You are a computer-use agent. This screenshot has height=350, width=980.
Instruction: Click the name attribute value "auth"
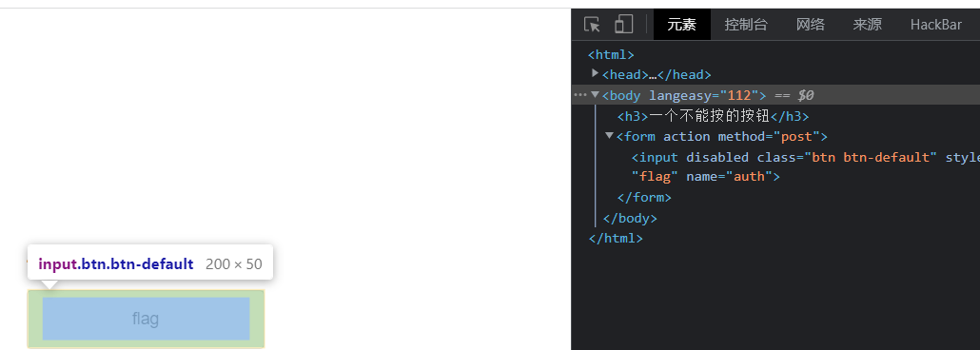pyautogui.click(x=750, y=177)
